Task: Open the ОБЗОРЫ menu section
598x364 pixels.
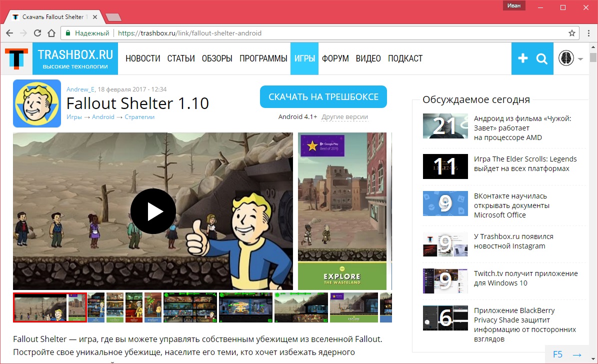Action: pyautogui.click(x=217, y=58)
